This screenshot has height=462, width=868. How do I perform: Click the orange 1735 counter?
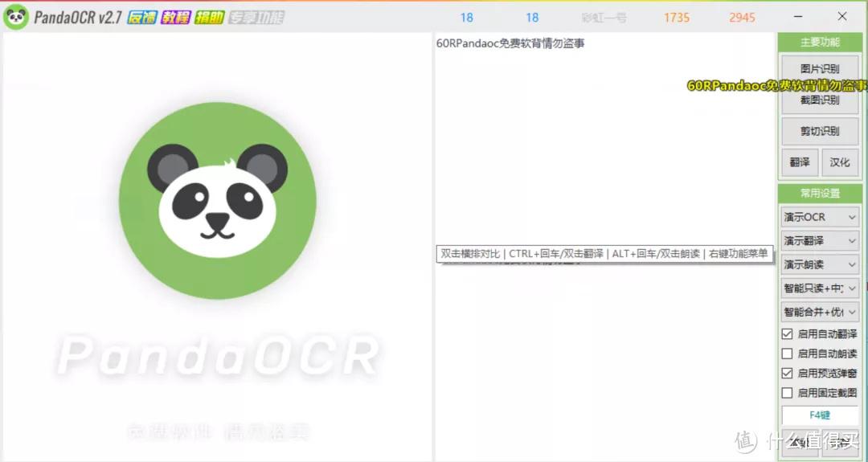[677, 18]
